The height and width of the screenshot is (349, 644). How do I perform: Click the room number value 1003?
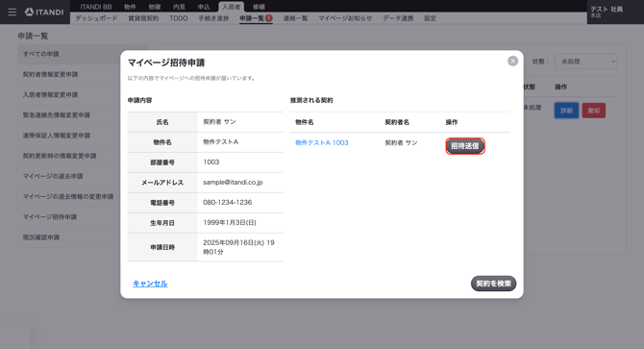[211, 162]
